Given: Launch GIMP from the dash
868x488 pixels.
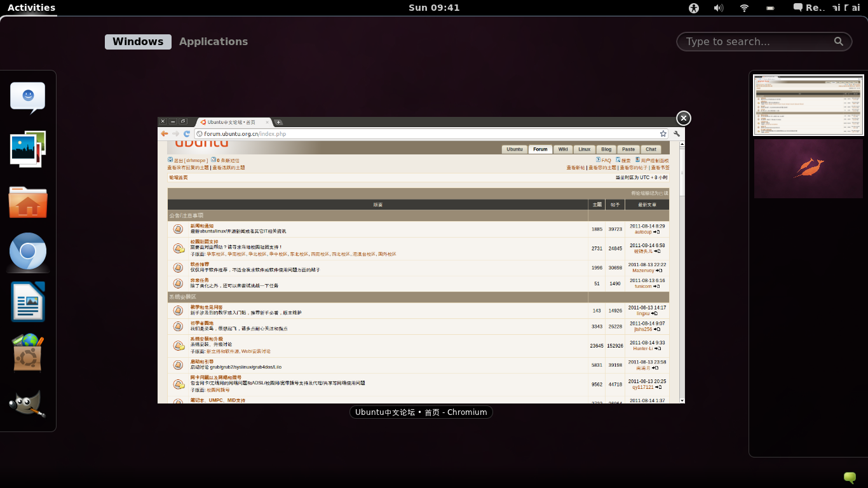Looking at the screenshot, I should pos(28,403).
